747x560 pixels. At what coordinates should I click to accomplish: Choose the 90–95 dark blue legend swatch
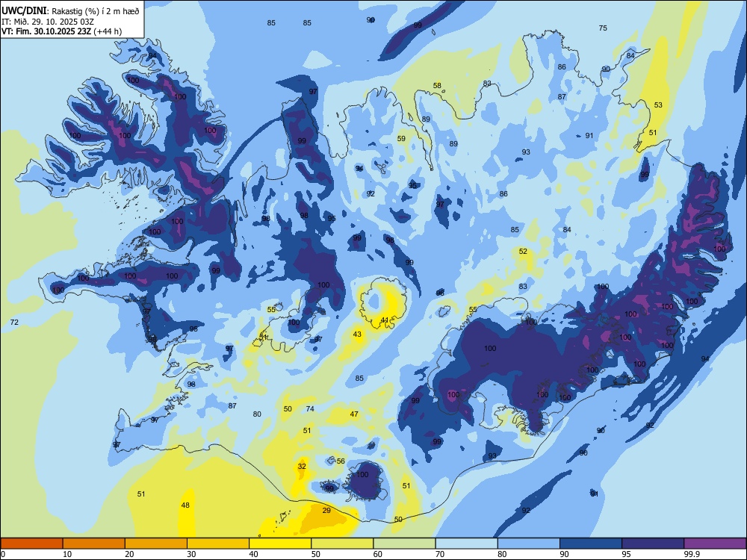[591, 544]
